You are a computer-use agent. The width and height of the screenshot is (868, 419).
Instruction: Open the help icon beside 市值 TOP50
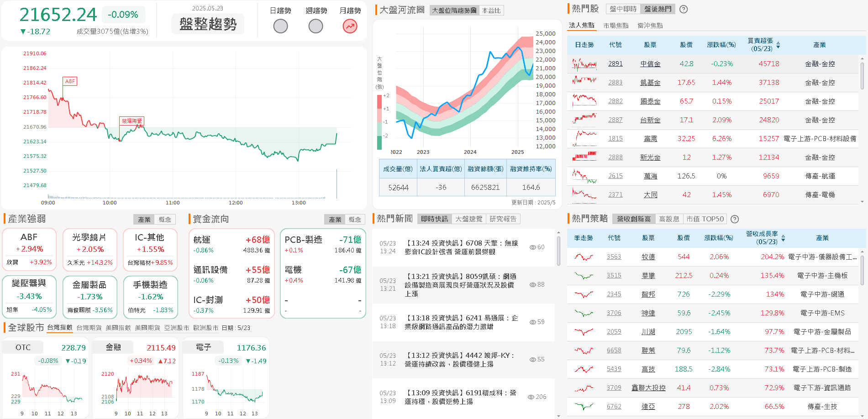pyautogui.click(x=735, y=219)
